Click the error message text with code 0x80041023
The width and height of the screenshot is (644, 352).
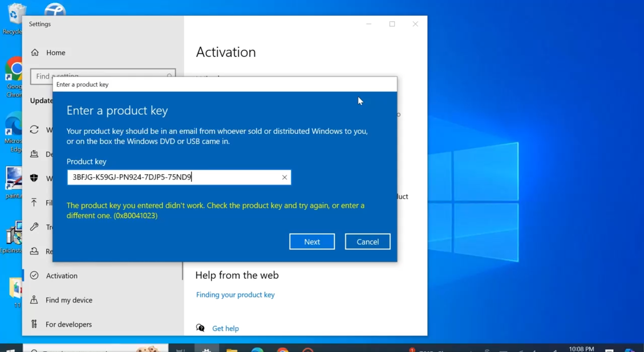coord(215,210)
